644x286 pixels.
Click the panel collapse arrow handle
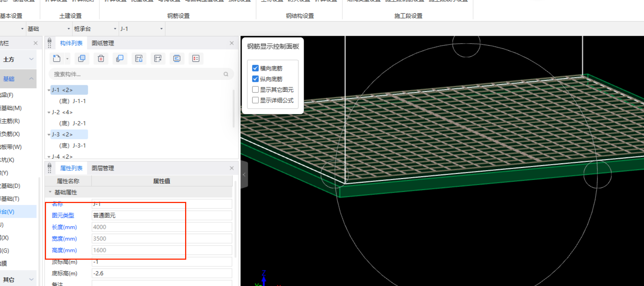click(x=244, y=174)
